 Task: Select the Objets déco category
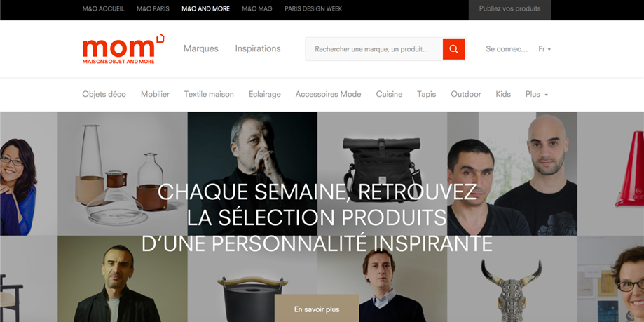(x=104, y=94)
